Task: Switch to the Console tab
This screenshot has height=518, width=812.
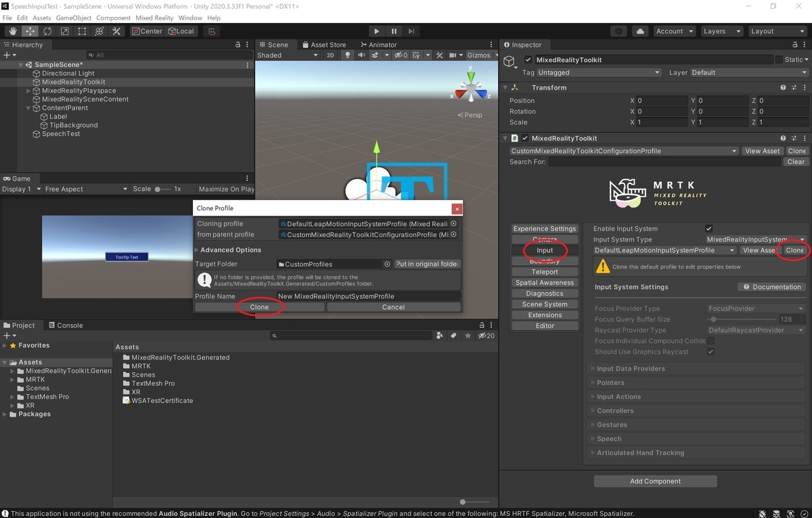Action: 65,325
